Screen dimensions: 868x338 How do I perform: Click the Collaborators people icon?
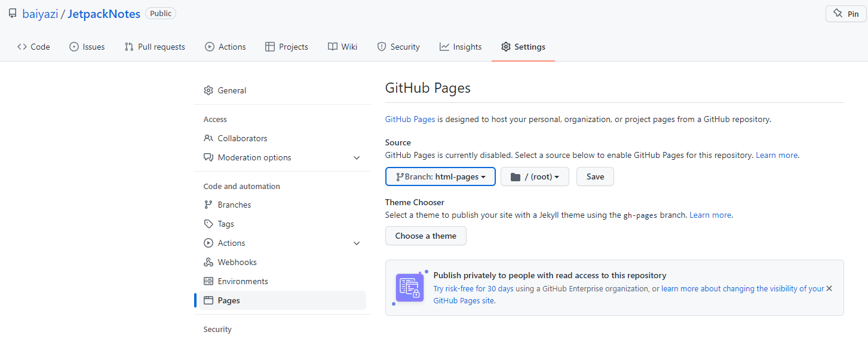pyautogui.click(x=208, y=138)
